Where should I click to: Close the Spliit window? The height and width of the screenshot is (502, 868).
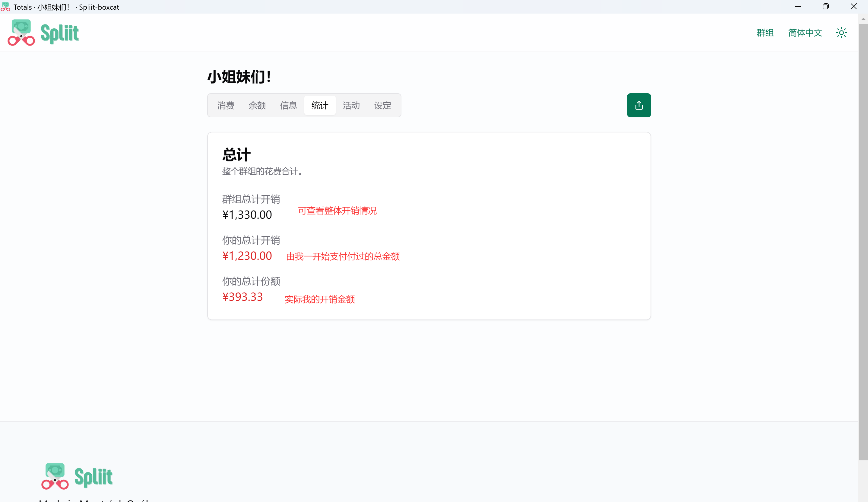click(854, 7)
